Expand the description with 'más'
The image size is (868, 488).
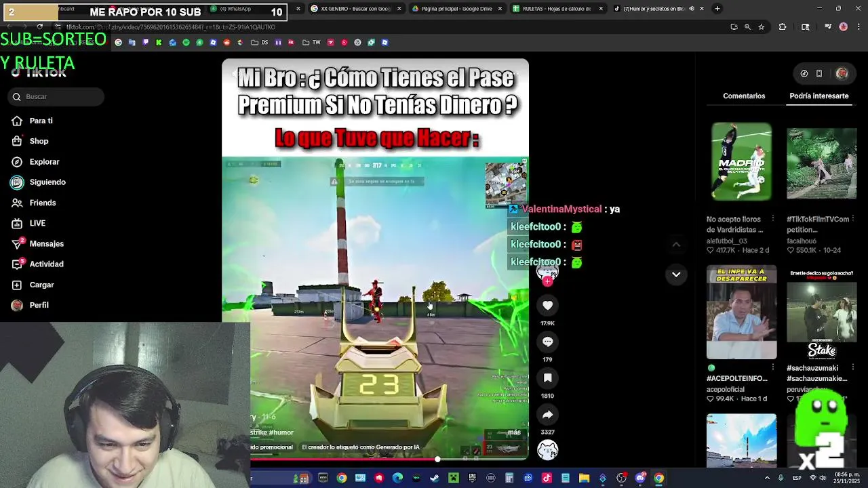[514, 432]
